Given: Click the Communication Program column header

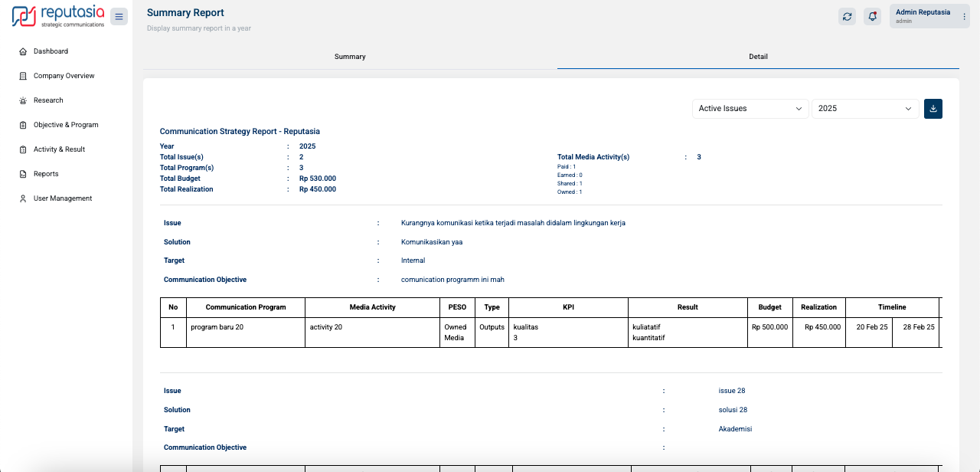Looking at the screenshot, I should click(x=245, y=307).
